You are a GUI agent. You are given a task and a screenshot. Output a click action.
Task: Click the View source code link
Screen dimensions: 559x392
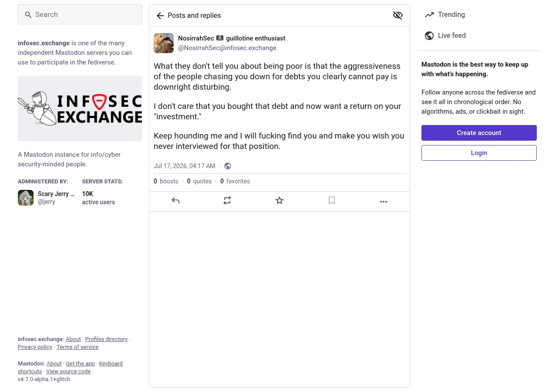[68, 372]
